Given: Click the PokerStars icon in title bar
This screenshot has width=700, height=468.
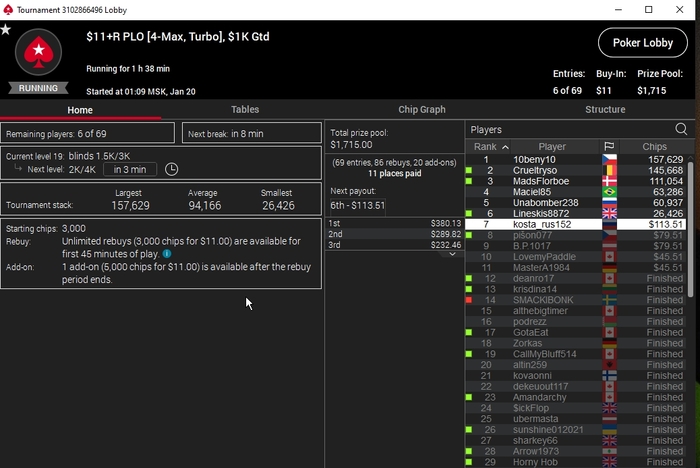Looking at the screenshot, I should [8, 9].
